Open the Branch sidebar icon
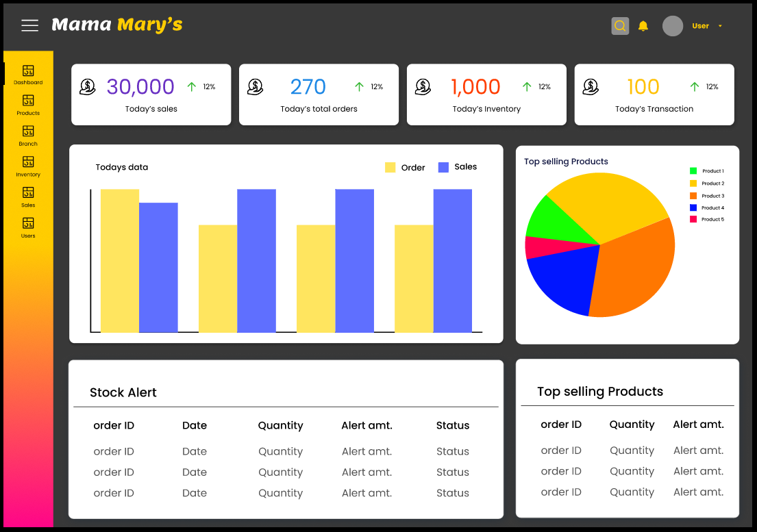757x532 pixels. 28,135
